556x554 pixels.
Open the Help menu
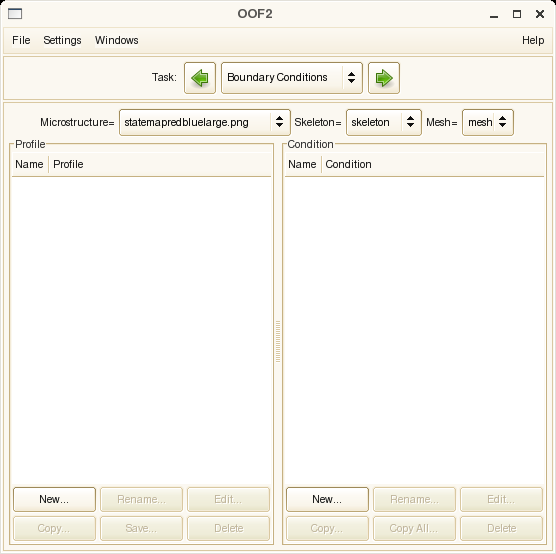click(x=533, y=40)
